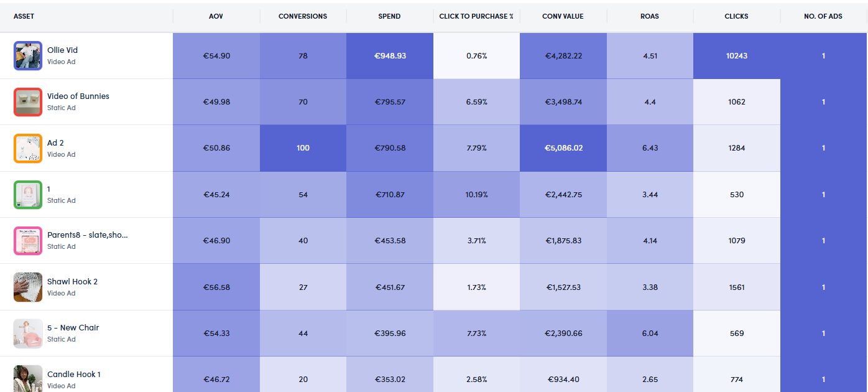The height and width of the screenshot is (392, 868).
Task: Click the pink Parents8 asset thumbnail
Action: click(28, 241)
